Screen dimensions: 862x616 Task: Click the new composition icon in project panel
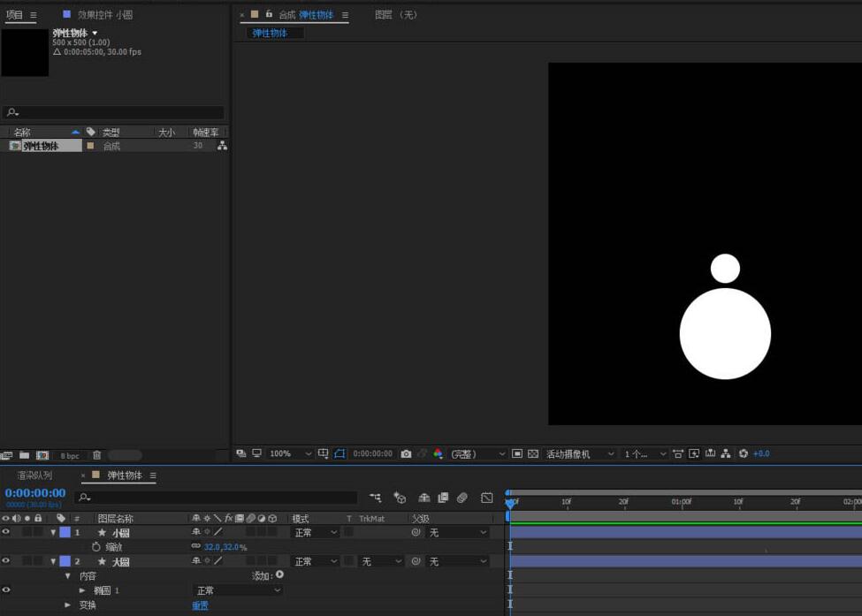point(42,455)
